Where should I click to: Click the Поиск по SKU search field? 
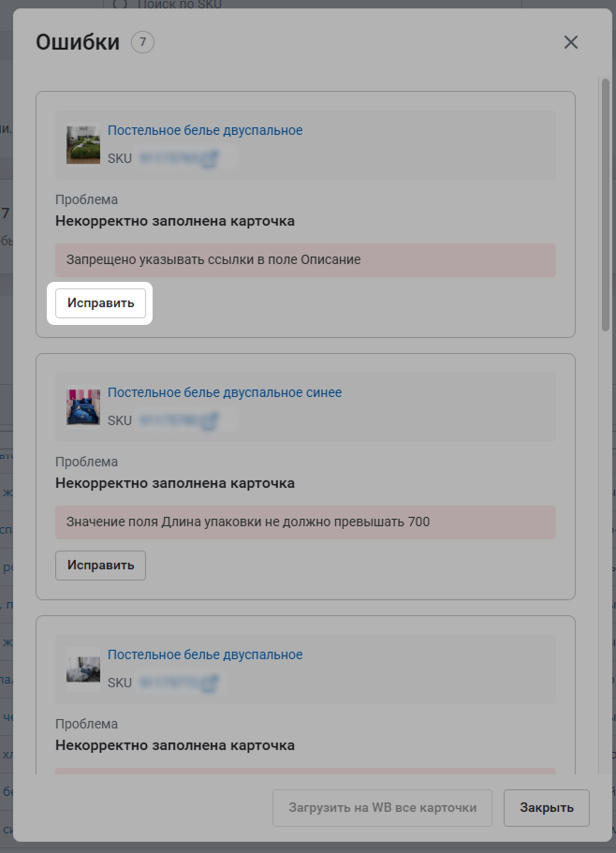pos(313,5)
